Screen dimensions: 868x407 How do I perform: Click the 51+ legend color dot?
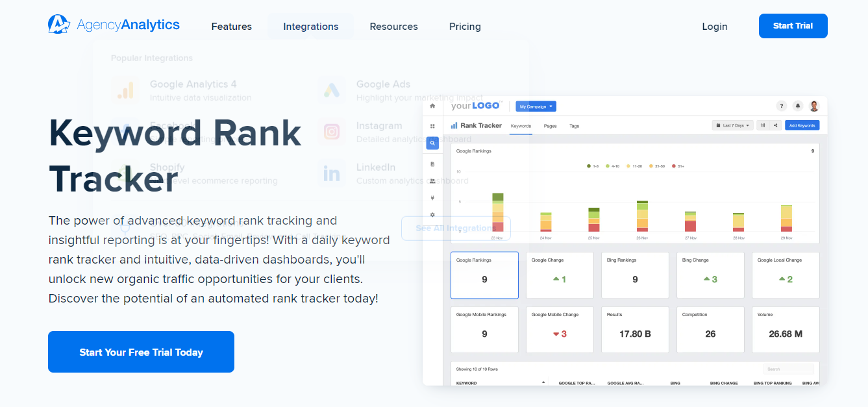tap(674, 166)
